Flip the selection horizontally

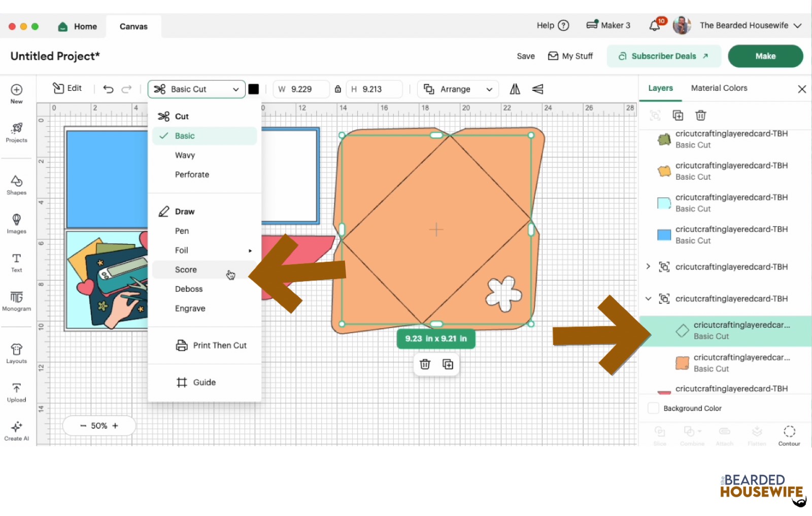515,89
